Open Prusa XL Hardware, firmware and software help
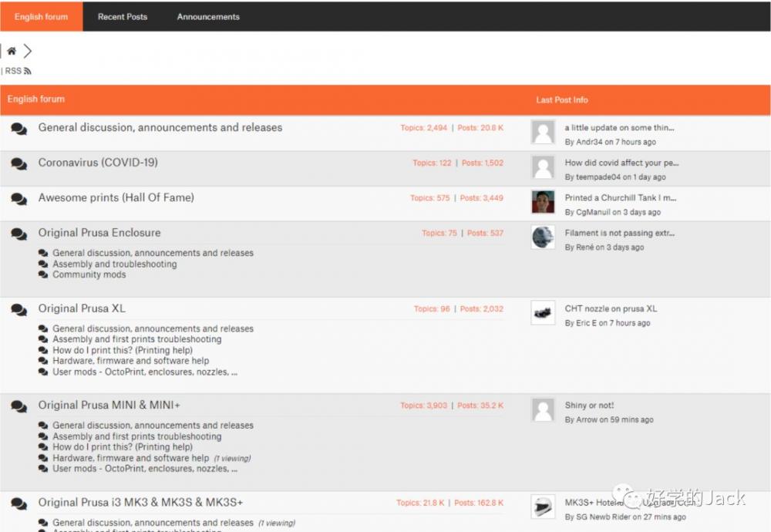This screenshot has width=771, height=532. click(131, 361)
